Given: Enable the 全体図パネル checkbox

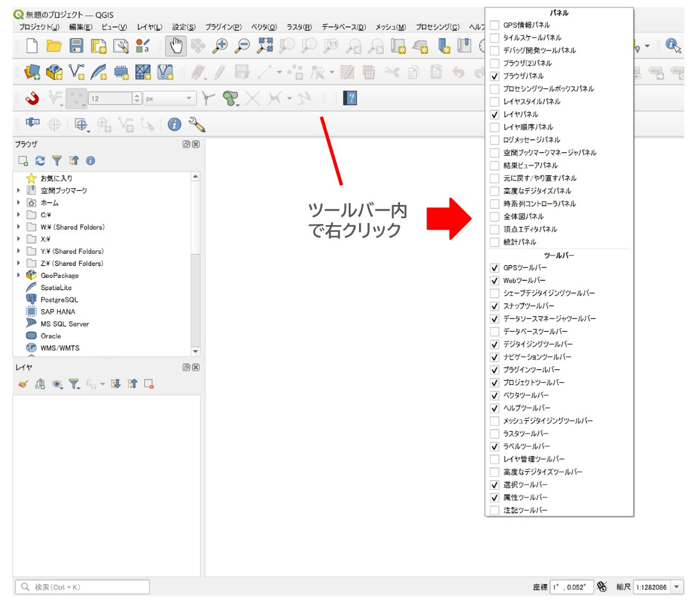Looking at the screenshot, I should pyautogui.click(x=494, y=216).
